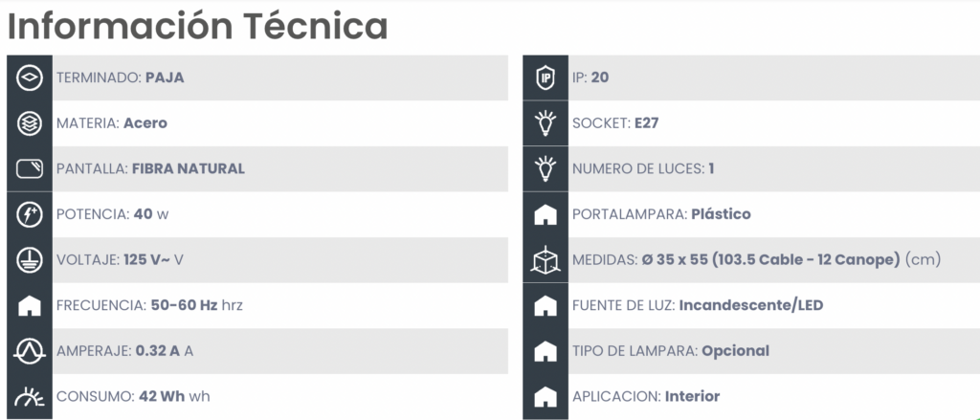Click the SOCKET light bulb icon

click(x=546, y=123)
